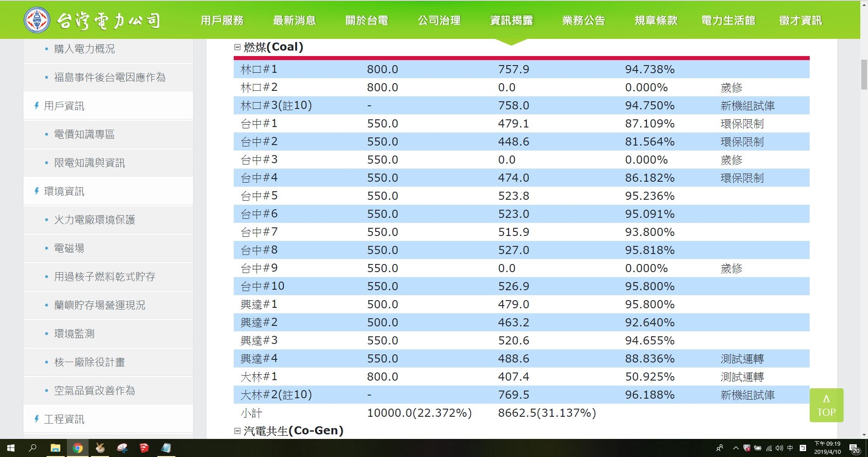
Task: Open 火力電廠環境保護 link
Action: click(94, 220)
